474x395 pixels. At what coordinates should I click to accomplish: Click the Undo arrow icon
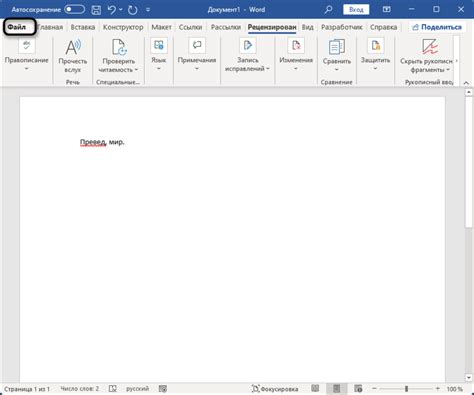click(x=112, y=10)
